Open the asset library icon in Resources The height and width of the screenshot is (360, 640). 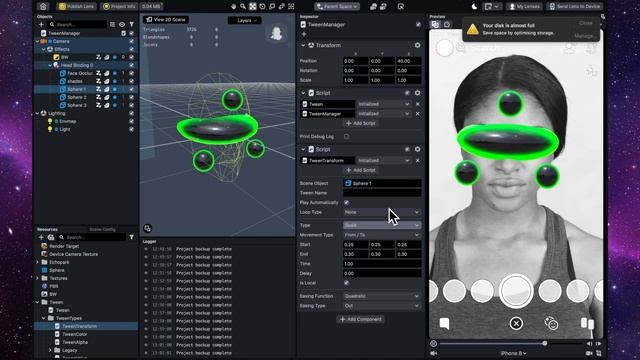[x=51, y=237]
